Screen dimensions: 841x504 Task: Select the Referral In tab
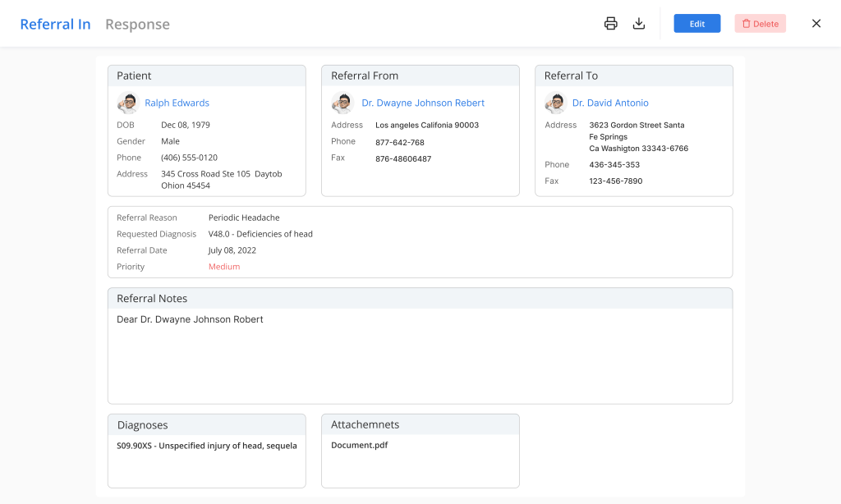pyautogui.click(x=55, y=25)
